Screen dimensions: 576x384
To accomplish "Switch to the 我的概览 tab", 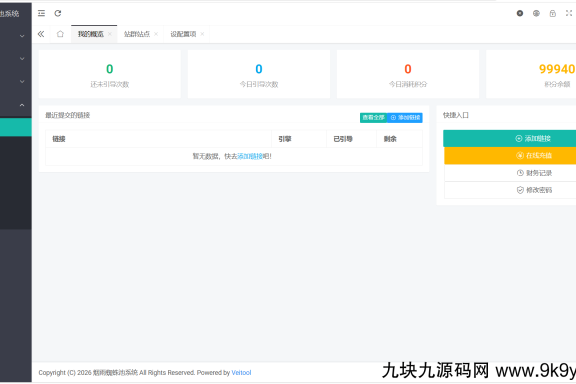I will click(91, 34).
